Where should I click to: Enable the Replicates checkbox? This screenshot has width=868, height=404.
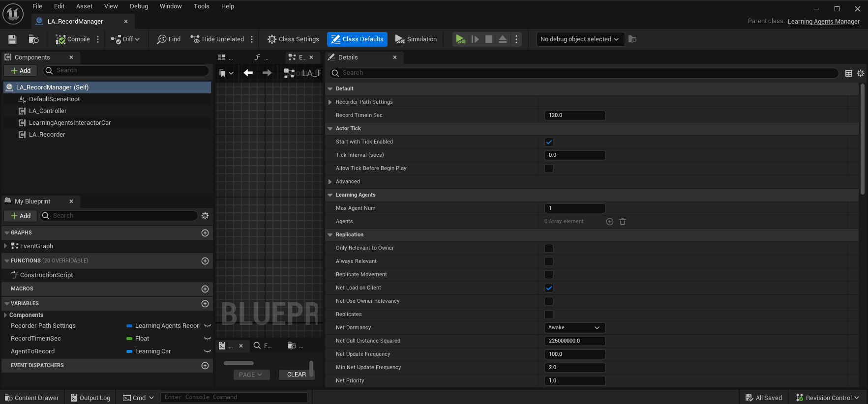point(549,315)
